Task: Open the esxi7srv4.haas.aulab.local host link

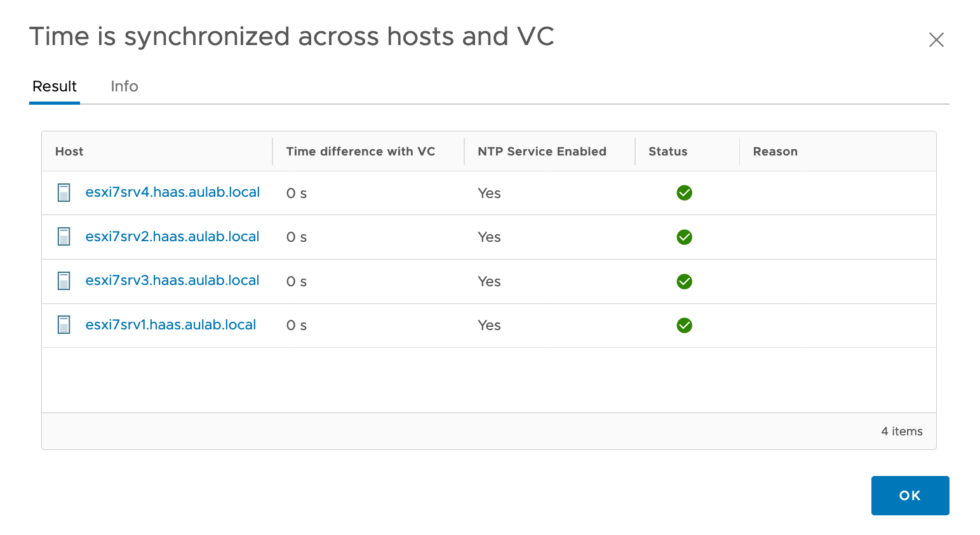Action: (x=173, y=192)
